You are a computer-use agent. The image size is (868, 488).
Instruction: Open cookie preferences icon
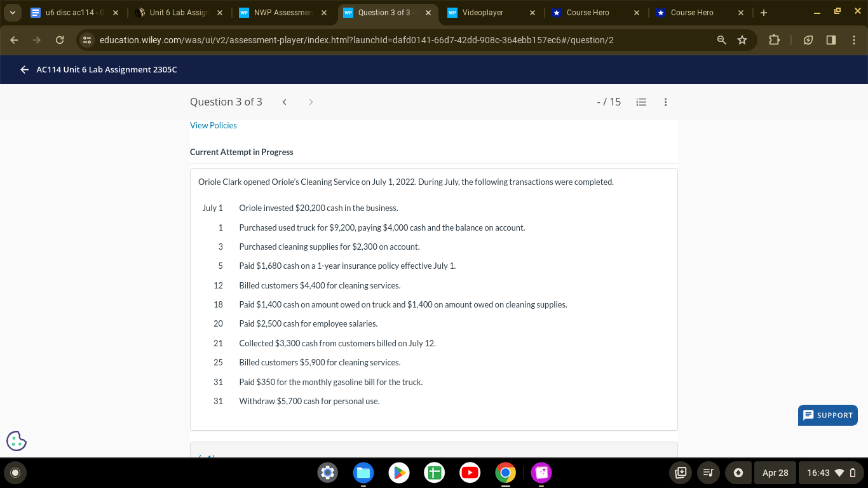[x=16, y=440]
